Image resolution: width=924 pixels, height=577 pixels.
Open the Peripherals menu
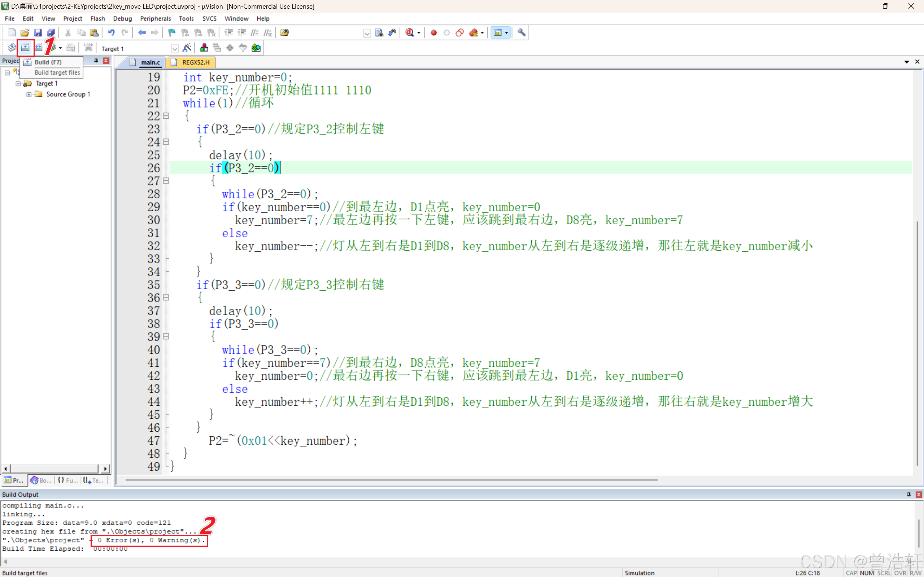155,18
